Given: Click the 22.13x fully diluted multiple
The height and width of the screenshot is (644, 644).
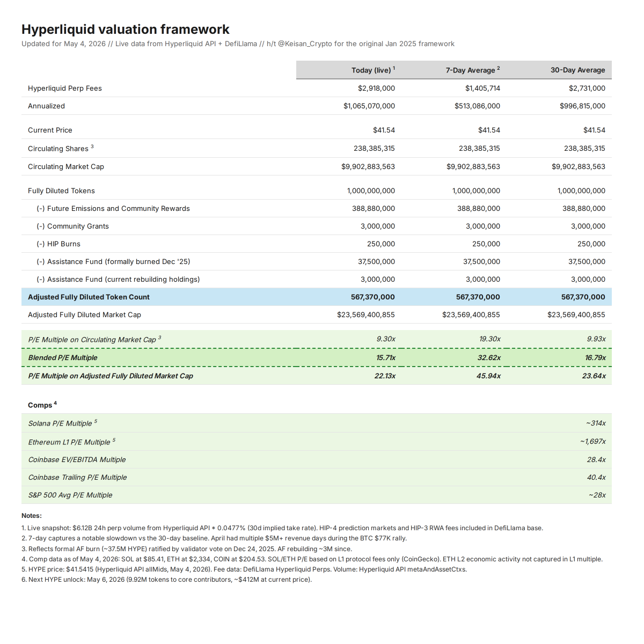Looking at the screenshot, I should point(385,376).
